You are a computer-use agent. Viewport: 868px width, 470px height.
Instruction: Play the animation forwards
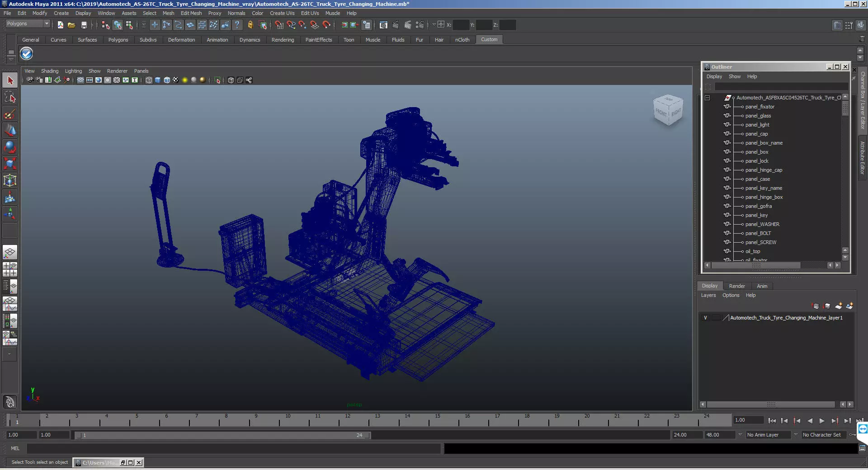click(822, 421)
